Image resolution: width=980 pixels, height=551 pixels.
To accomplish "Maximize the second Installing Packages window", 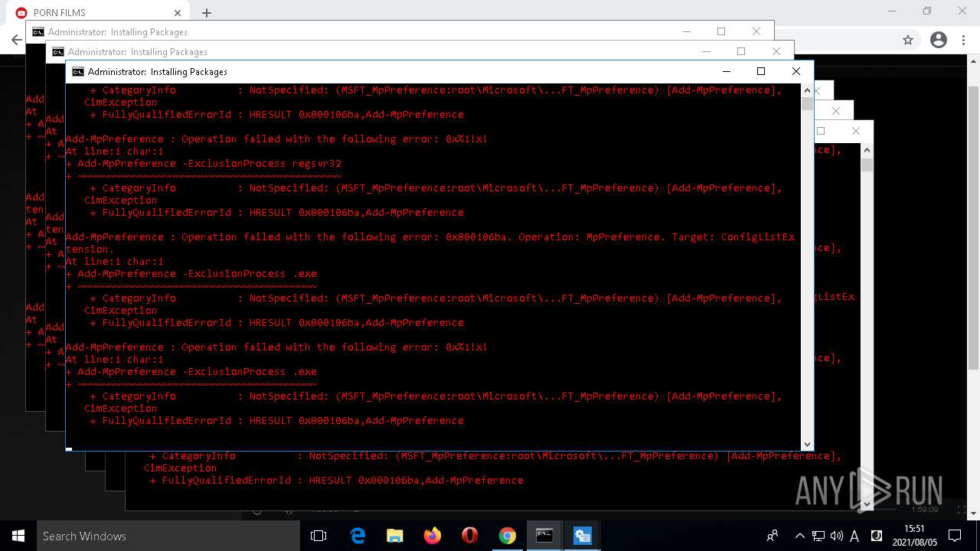I will [741, 51].
